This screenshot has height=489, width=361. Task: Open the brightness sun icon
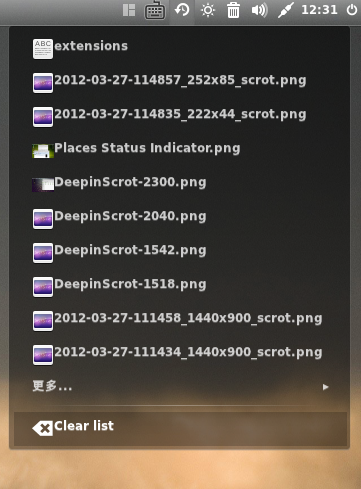[x=208, y=10]
